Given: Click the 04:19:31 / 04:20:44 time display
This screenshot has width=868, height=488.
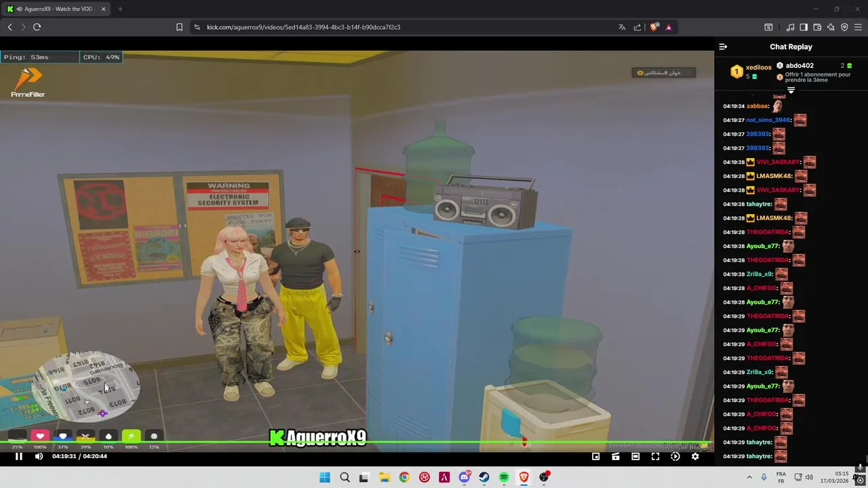Looking at the screenshot, I should 79,456.
